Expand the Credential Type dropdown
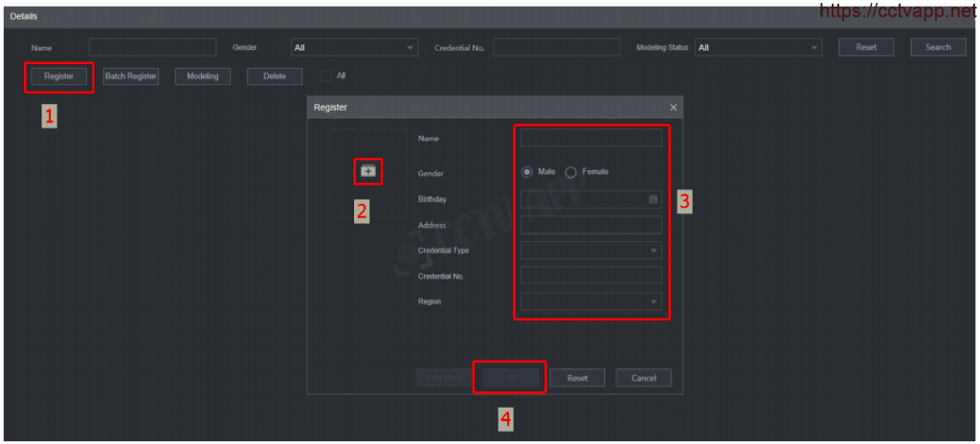This screenshot has height=444, width=980. 590,250
